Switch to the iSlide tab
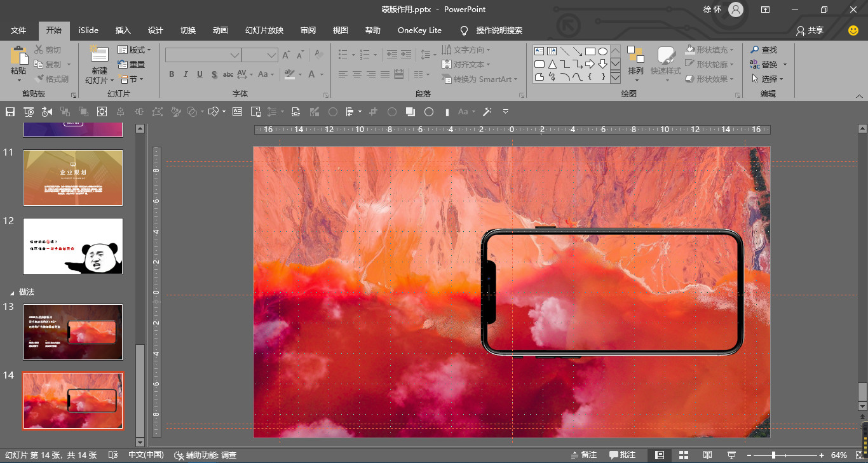Image resolution: width=868 pixels, height=463 pixels. (88, 30)
